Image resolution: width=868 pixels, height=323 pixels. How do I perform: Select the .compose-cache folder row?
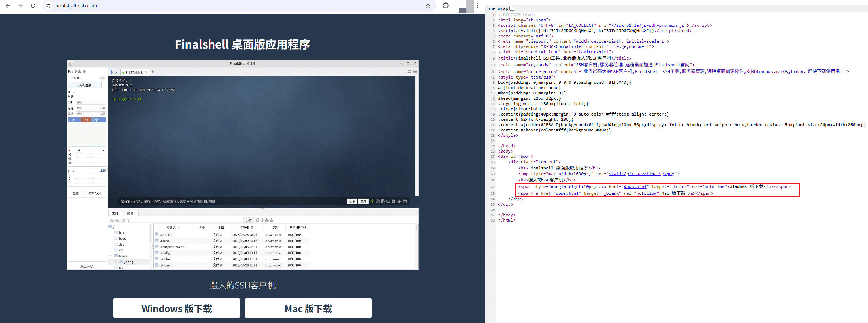(233, 247)
